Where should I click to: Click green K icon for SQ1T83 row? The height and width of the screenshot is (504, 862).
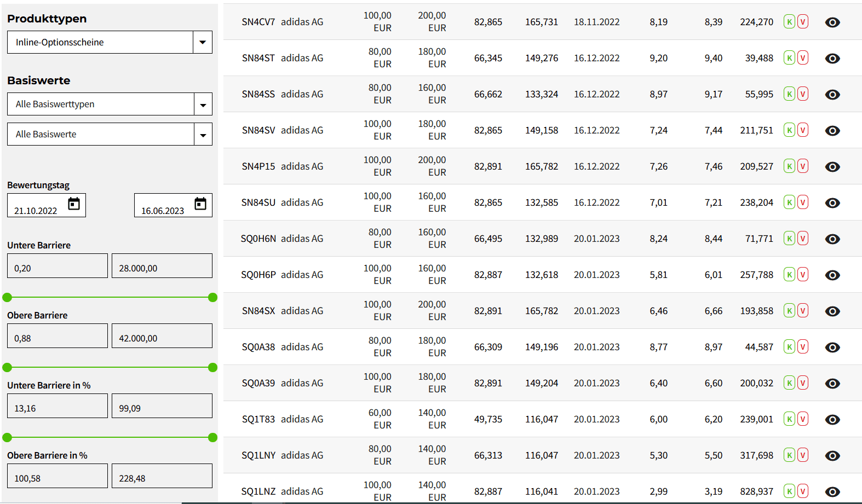[789, 419]
